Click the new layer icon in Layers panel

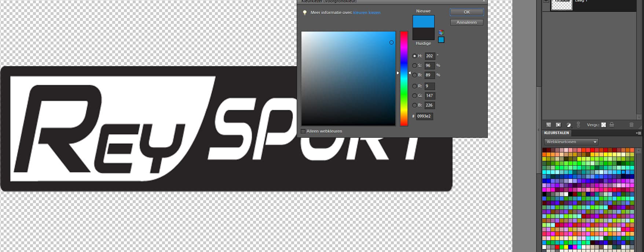click(x=549, y=125)
